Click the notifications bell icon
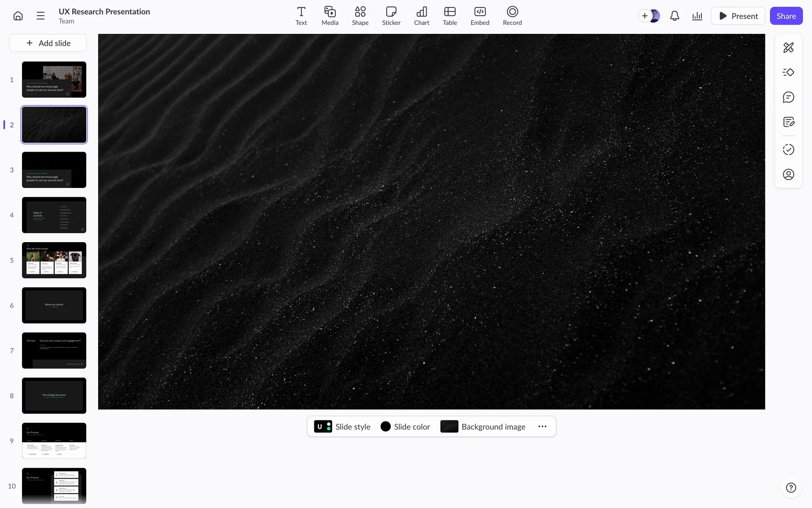 click(675, 16)
